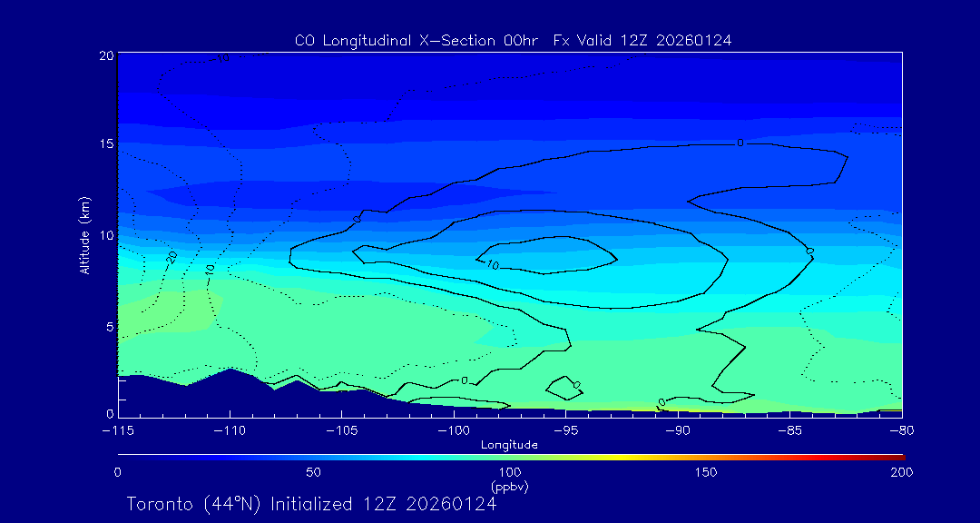Viewport: 980px width, 523px height.
Task: Click the 20 label on the dotted contour
Action: (x=171, y=258)
